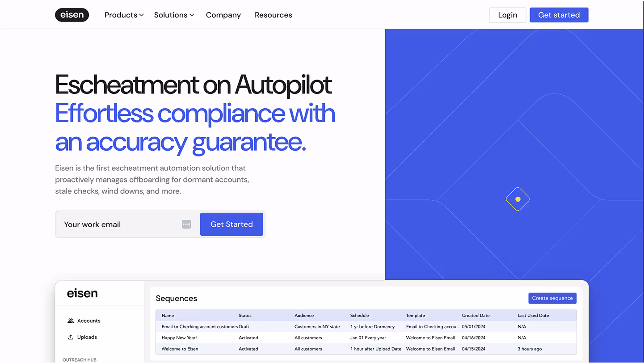Image resolution: width=644 pixels, height=363 pixels.
Task: Expand the Solutions dropdown menu
Action: click(x=174, y=15)
